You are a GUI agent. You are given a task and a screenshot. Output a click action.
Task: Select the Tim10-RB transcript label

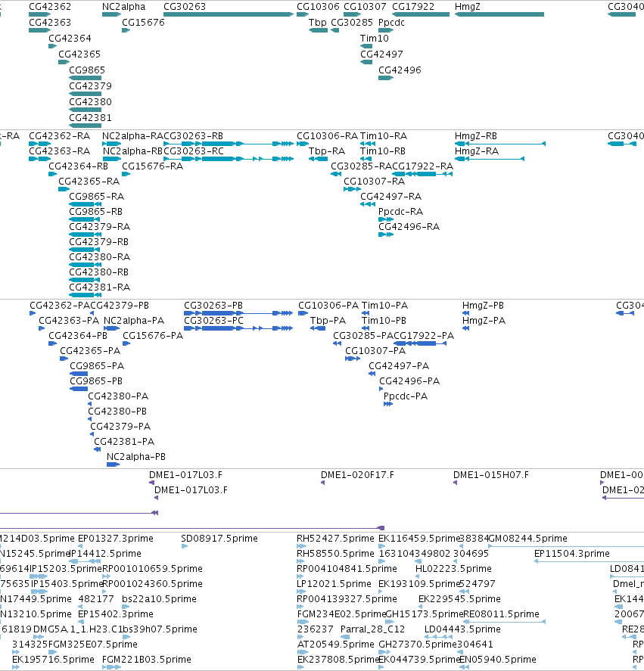pos(383,151)
